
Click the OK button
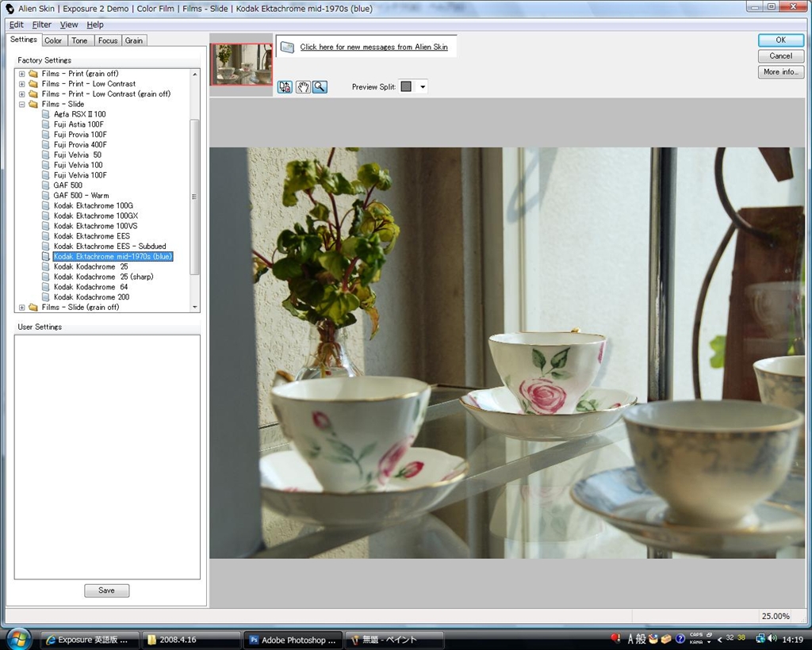(780, 40)
